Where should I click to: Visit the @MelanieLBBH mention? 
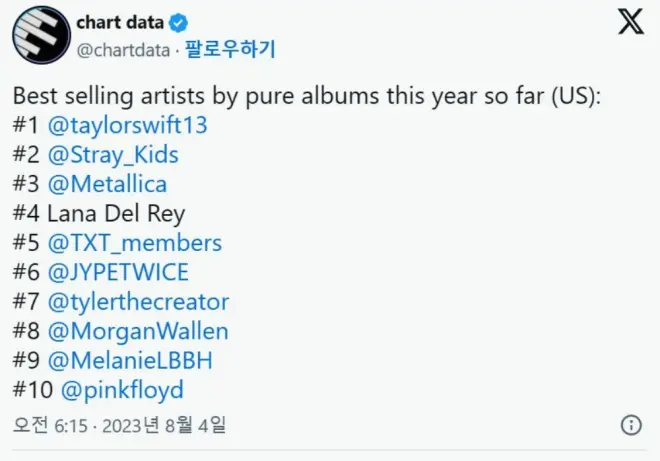click(134, 359)
